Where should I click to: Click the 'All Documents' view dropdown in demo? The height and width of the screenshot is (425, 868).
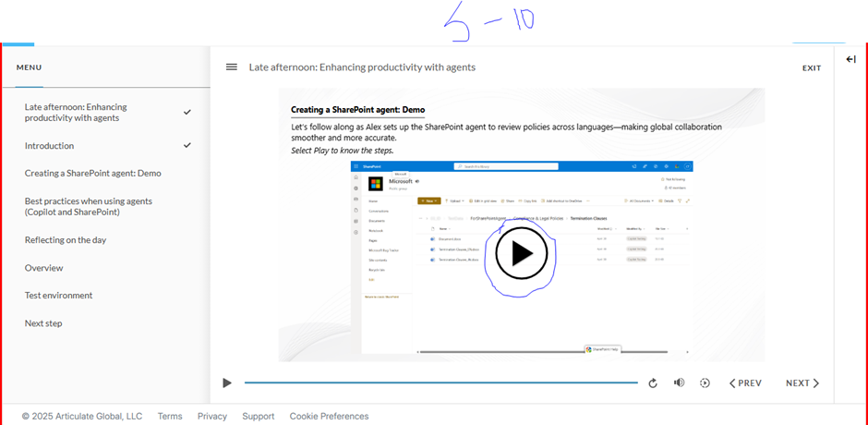click(639, 200)
